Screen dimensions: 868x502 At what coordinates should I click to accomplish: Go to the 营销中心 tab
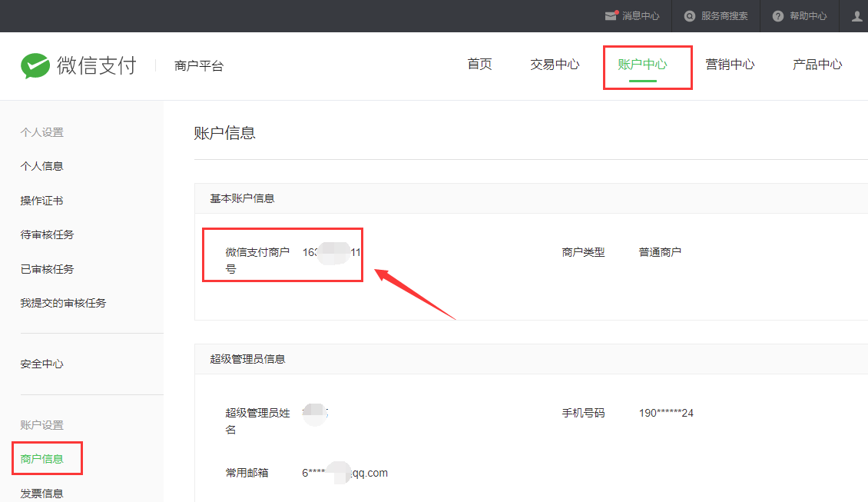point(730,65)
